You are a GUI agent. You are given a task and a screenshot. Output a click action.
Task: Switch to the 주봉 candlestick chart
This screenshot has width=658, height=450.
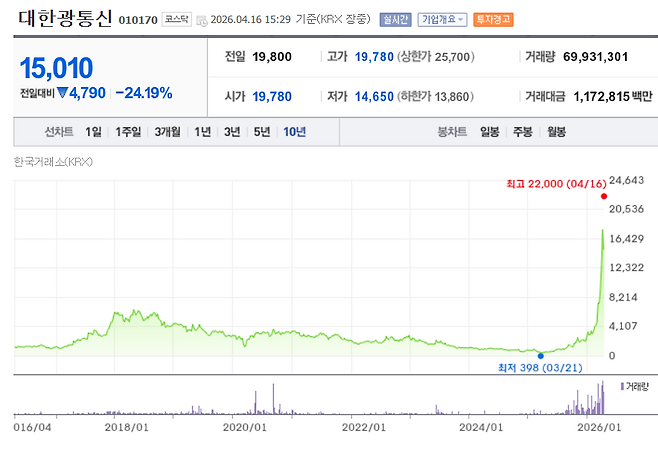point(523,132)
